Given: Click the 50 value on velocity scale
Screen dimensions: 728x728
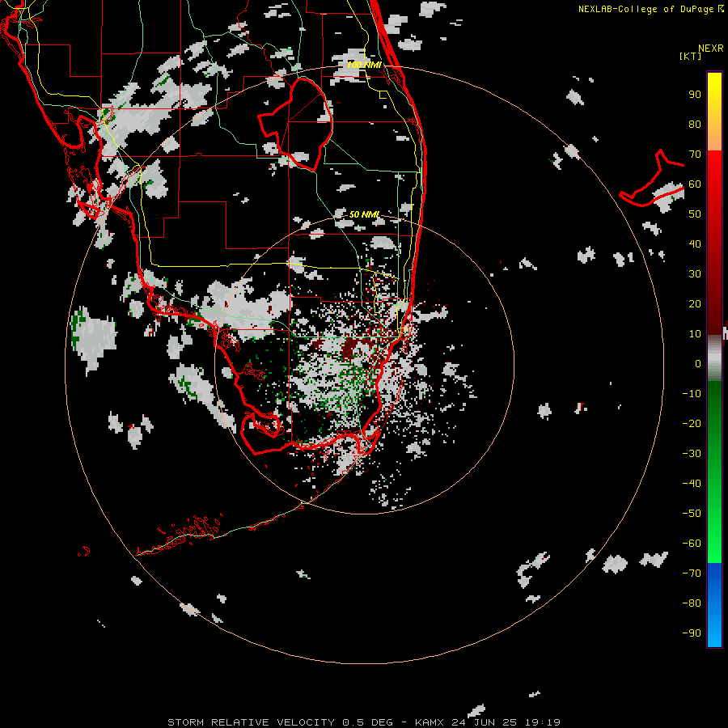Looking at the screenshot, I should (x=695, y=214).
